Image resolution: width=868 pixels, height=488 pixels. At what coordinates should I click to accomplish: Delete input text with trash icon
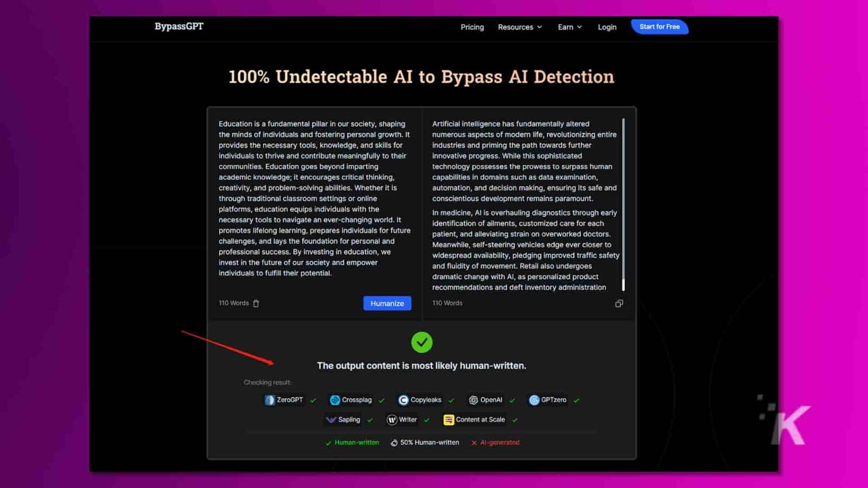256,304
